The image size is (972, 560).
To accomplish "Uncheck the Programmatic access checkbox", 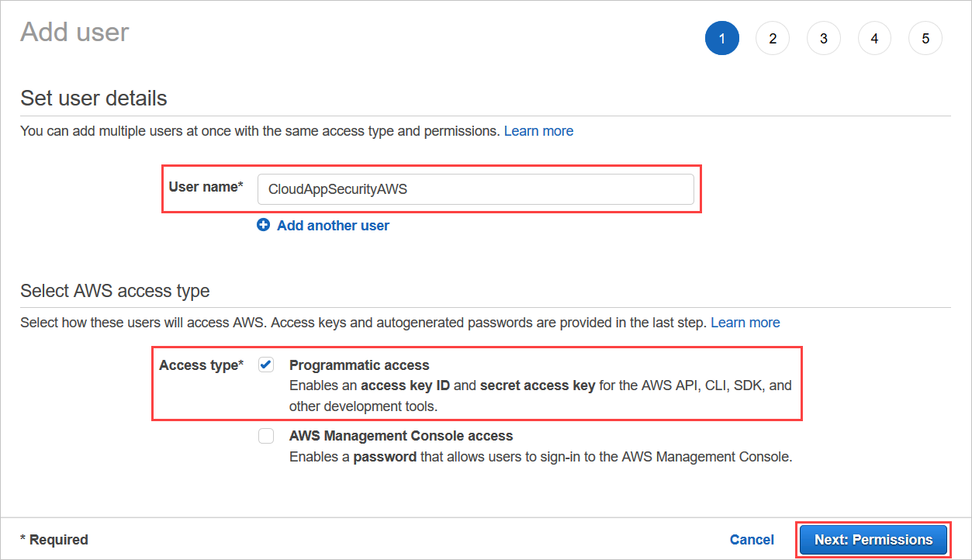I will click(266, 364).
